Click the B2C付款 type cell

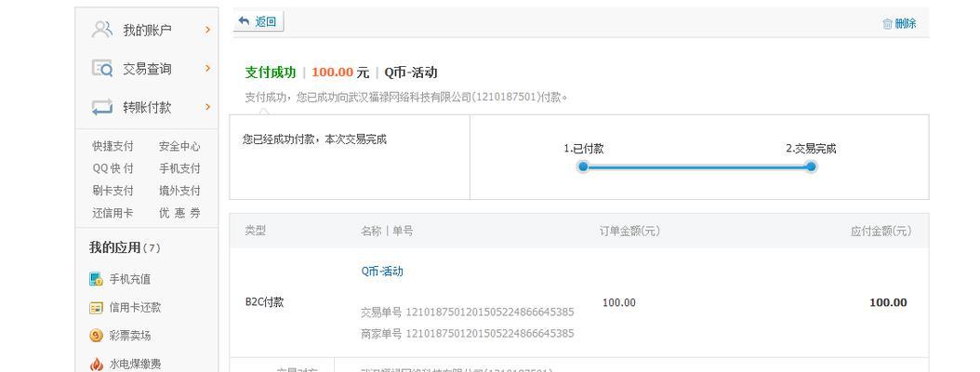point(264,302)
